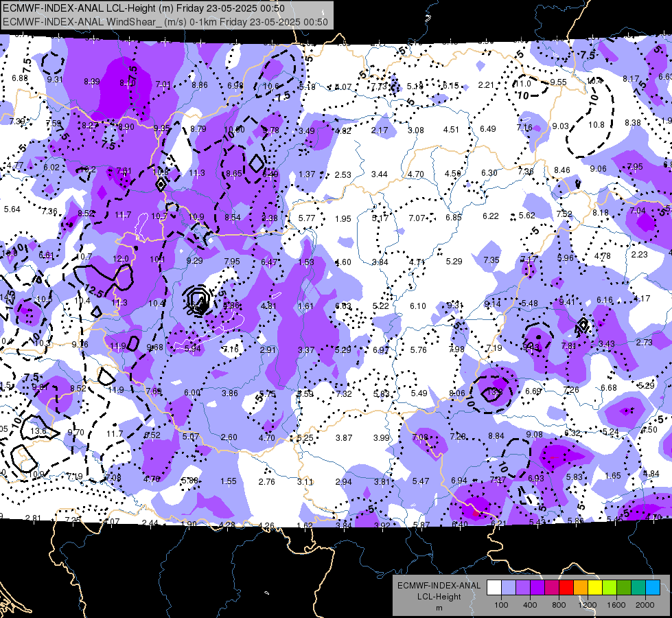Click the wind shear value 2.23
672x618 pixels.
(640, 254)
